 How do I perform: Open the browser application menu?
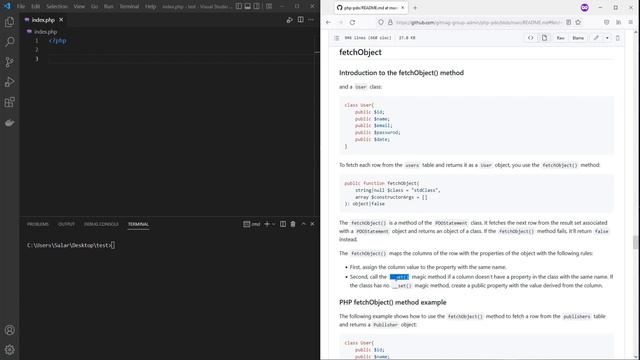click(x=631, y=22)
